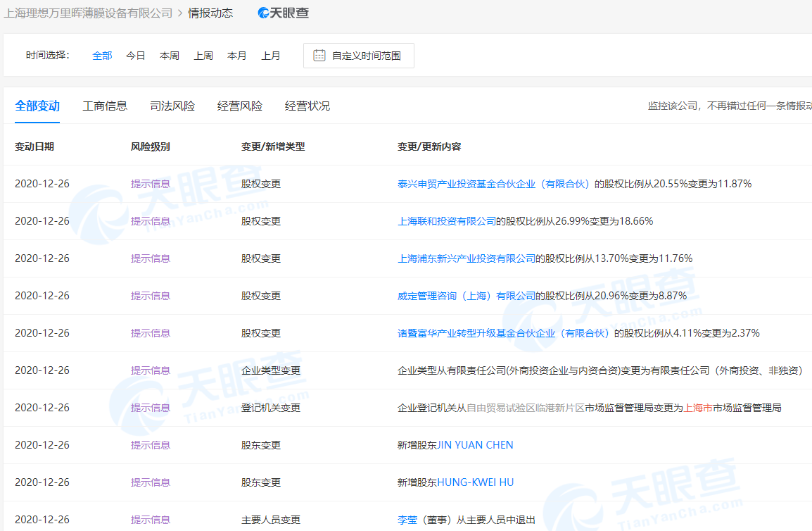
Task: Open 自定义时间范围 date range picker
Action: (x=358, y=56)
